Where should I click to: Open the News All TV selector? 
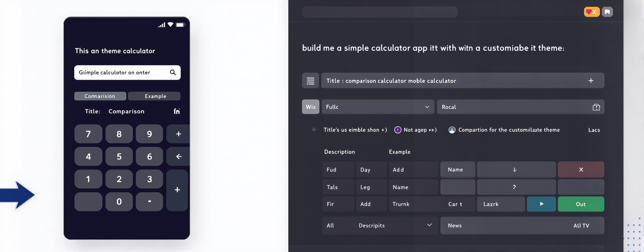[522, 225]
